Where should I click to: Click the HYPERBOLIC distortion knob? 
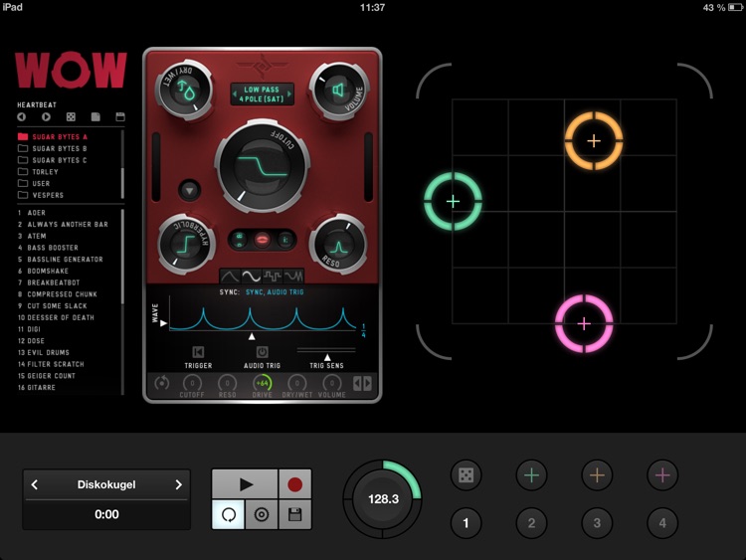click(x=186, y=245)
